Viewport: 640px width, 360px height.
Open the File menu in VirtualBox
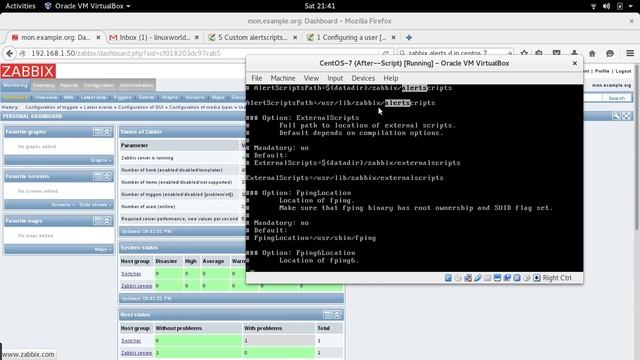[x=257, y=78]
